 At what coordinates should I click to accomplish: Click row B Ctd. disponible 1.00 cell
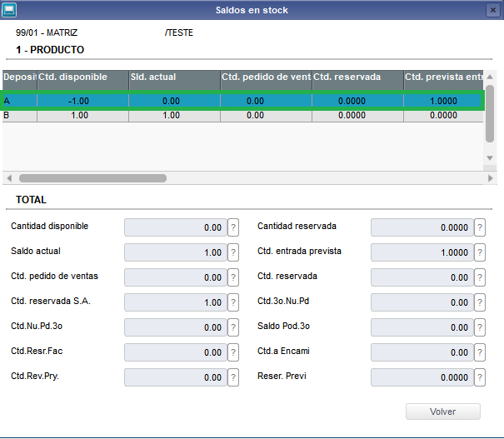pos(83,115)
